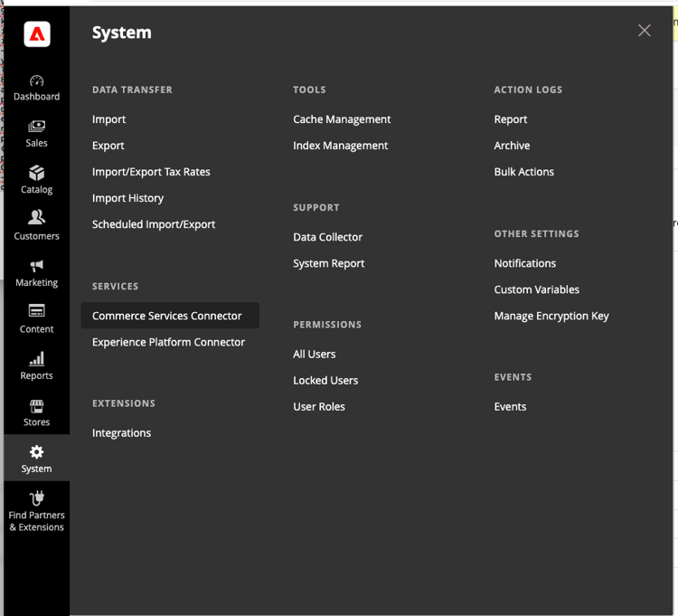
Task: Open the Content layout icon
Action: pyautogui.click(x=37, y=310)
